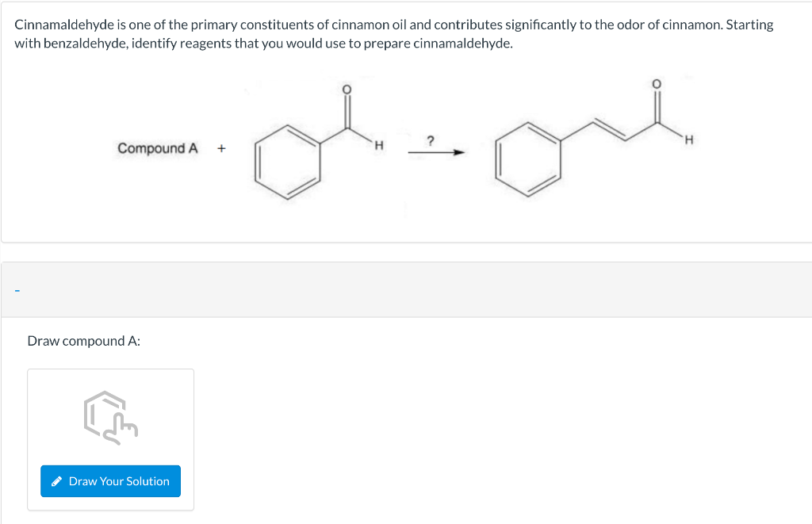Image resolution: width=812 pixels, height=524 pixels.
Task: Click the question mark above the arrow
Action: [x=431, y=140]
